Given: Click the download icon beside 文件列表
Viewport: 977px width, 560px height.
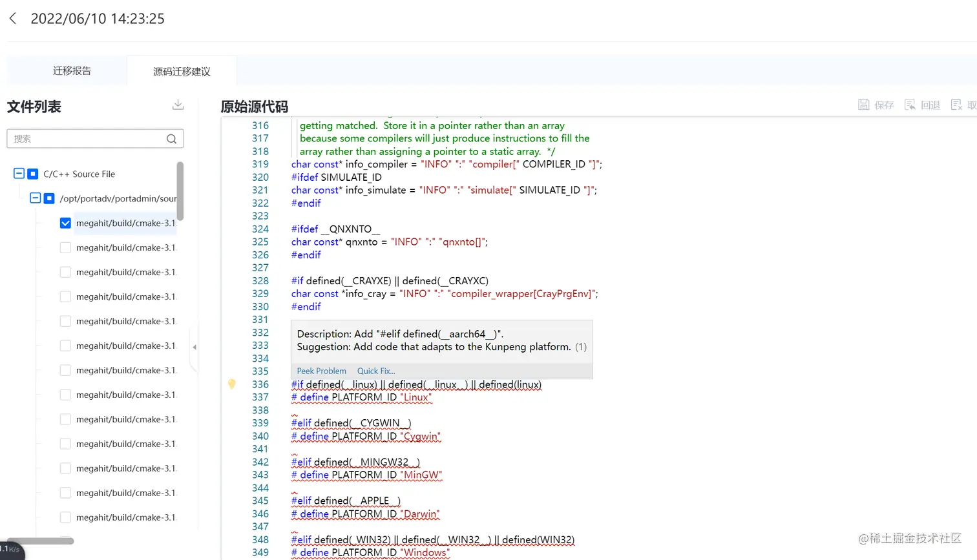Looking at the screenshot, I should pyautogui.click(x=178, y=104).
